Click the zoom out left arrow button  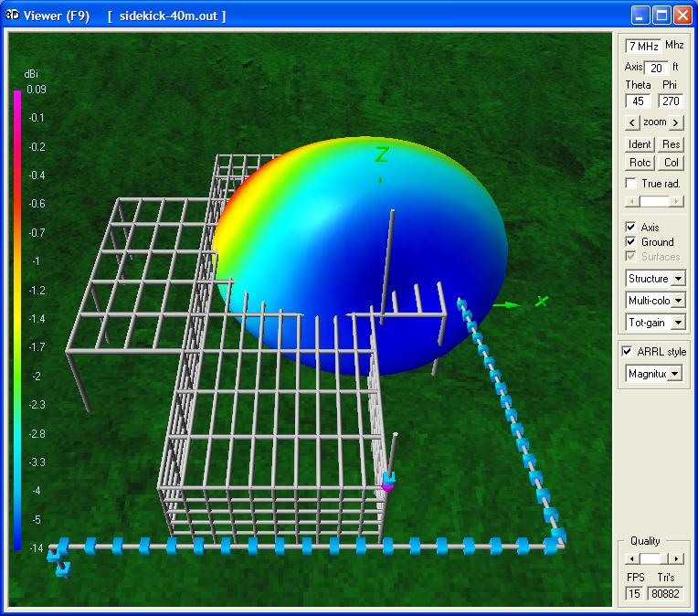pos(632,122)
